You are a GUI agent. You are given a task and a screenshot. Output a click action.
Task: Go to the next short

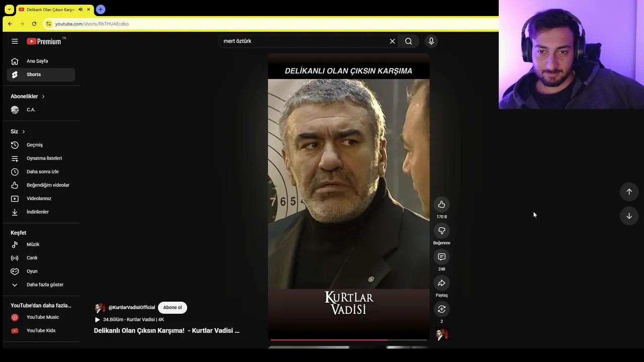(629, 216)
